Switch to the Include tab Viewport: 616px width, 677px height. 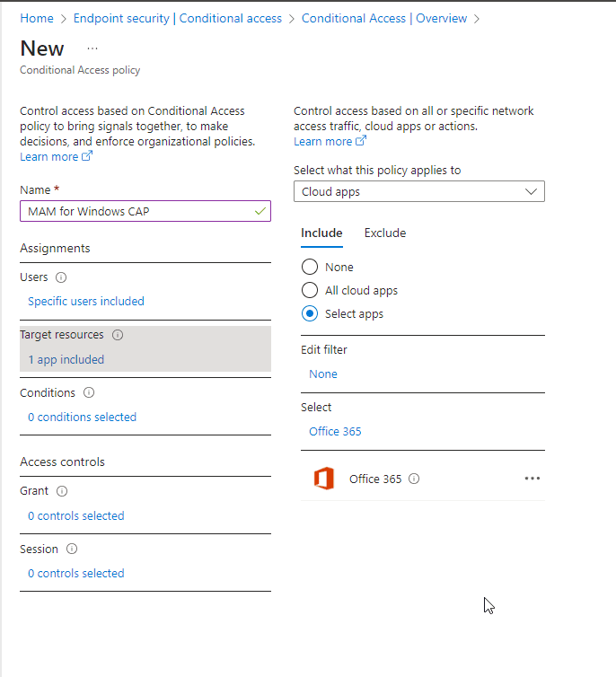(321, 233)
